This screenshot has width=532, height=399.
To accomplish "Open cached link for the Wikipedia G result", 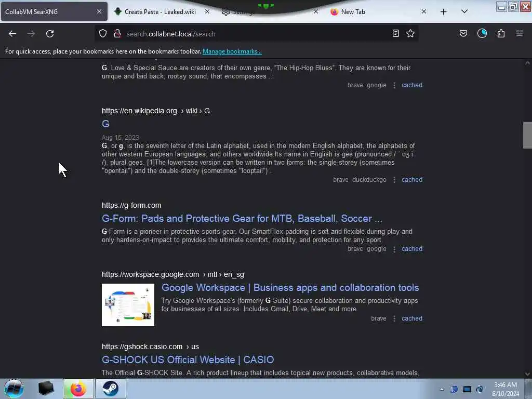I will coord(412,180).
